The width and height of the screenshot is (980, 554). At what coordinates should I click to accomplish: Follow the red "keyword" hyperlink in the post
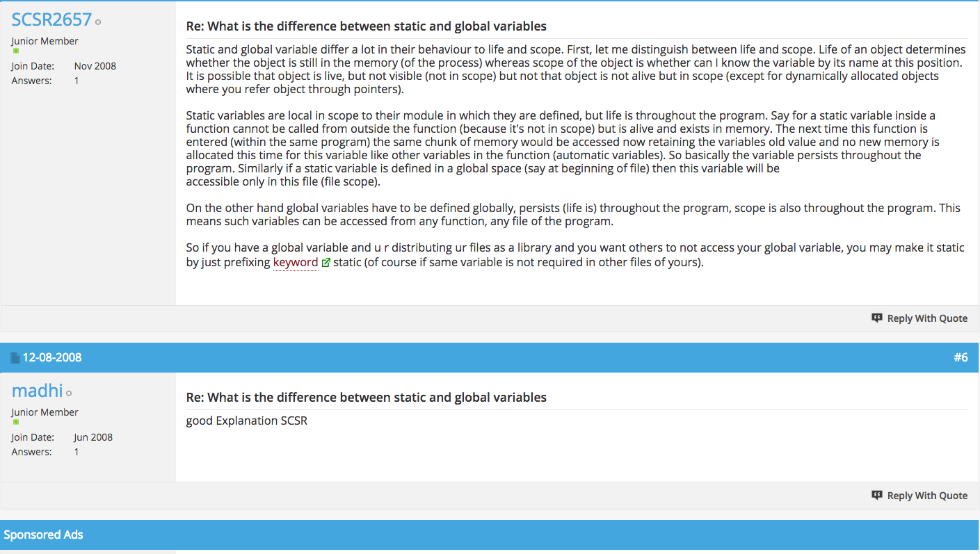tap(296, 262)
